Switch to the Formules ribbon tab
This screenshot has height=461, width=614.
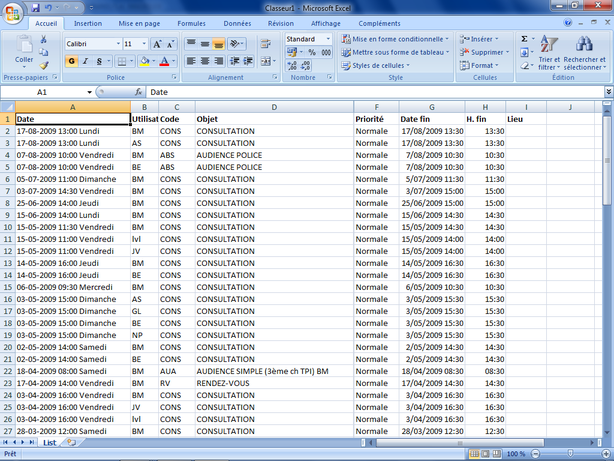click(x=191, y=23)
